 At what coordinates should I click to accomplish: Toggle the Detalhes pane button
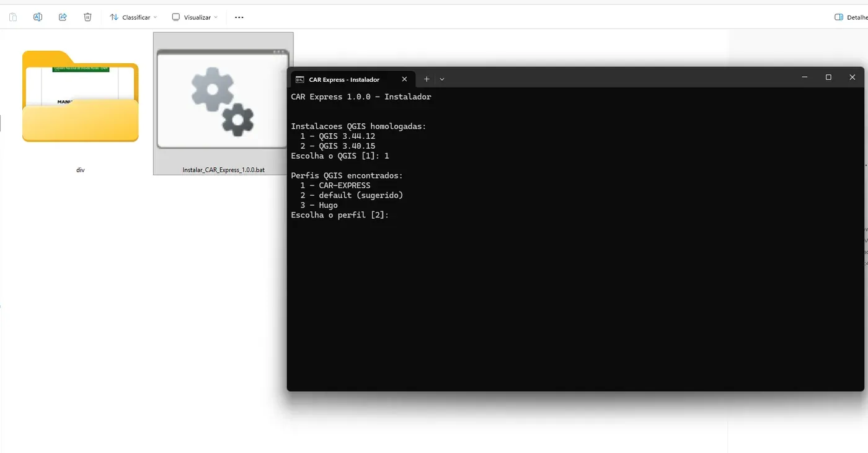[x=851, y=17]
